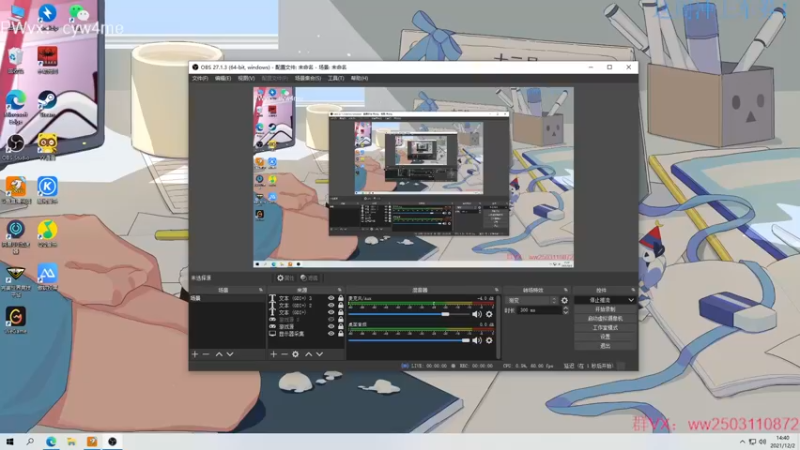800x450 pixels.
Task: Move the source down in the Sources list
Action: click(319, 354)
